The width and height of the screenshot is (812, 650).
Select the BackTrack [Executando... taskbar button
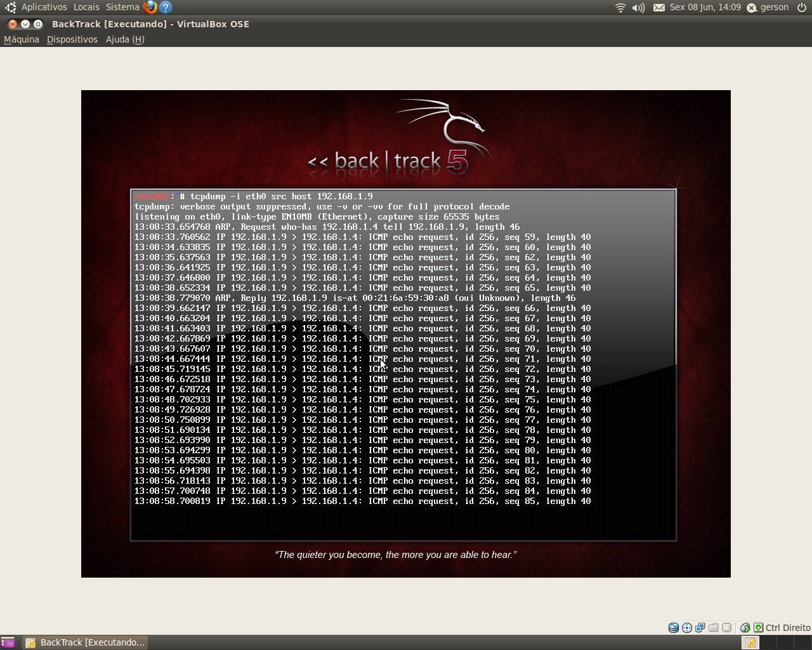pos(86,642)
